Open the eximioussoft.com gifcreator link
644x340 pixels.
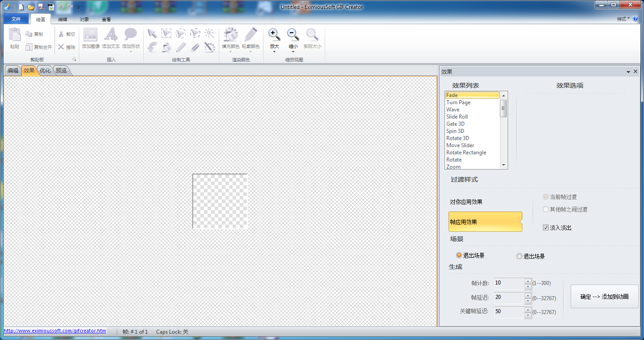(x=55, y=331)
